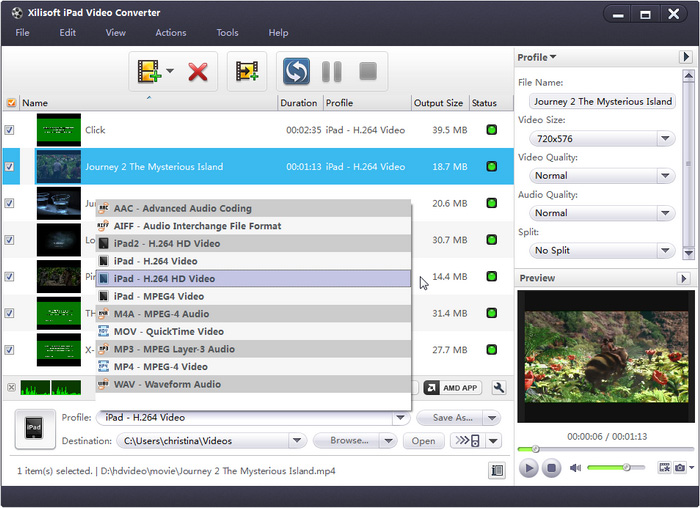Pause conversion using the toolbar pause icon
The height and width of the screenshot is (508, 700).
(x=331, y=71)
